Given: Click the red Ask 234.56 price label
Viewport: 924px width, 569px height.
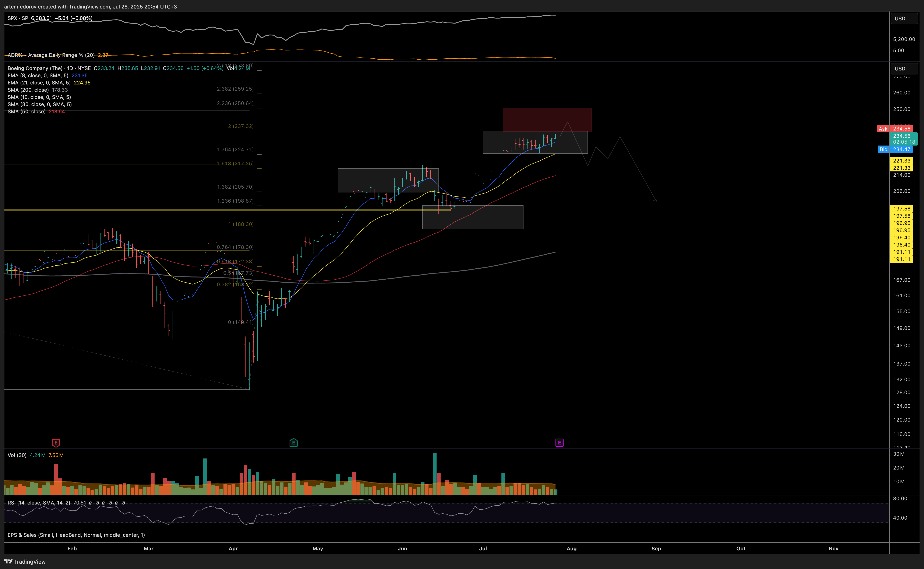Looking at the screenshot, I should 895,129.
